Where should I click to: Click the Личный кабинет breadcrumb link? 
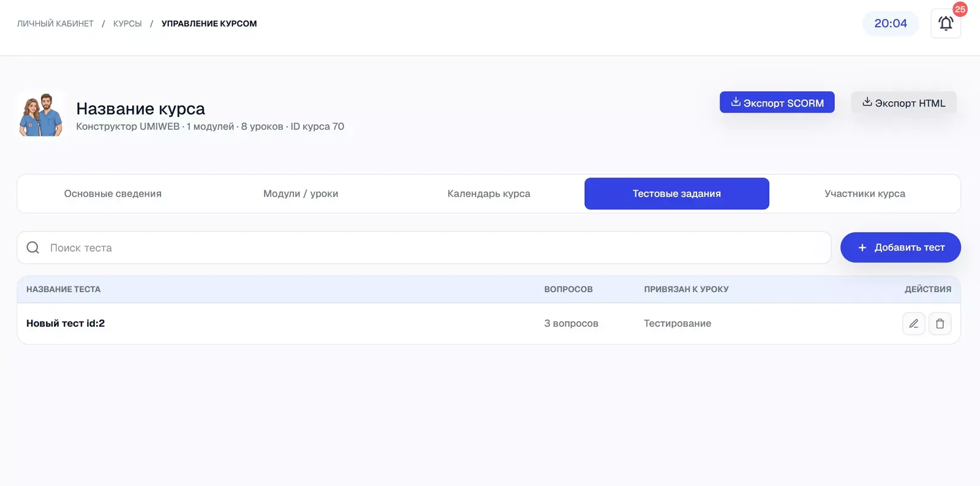pos(55,24)
